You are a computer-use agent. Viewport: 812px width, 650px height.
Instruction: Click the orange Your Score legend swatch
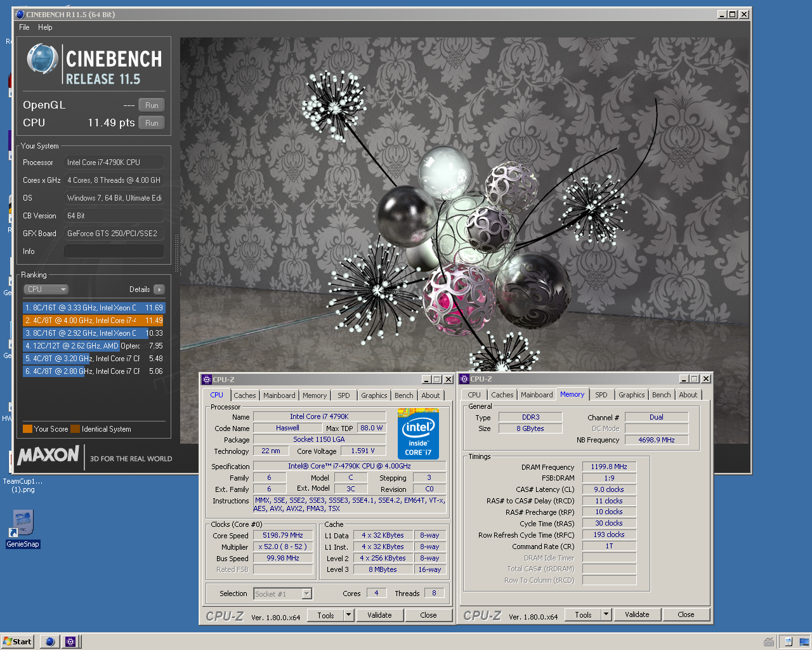click(27, 429)
